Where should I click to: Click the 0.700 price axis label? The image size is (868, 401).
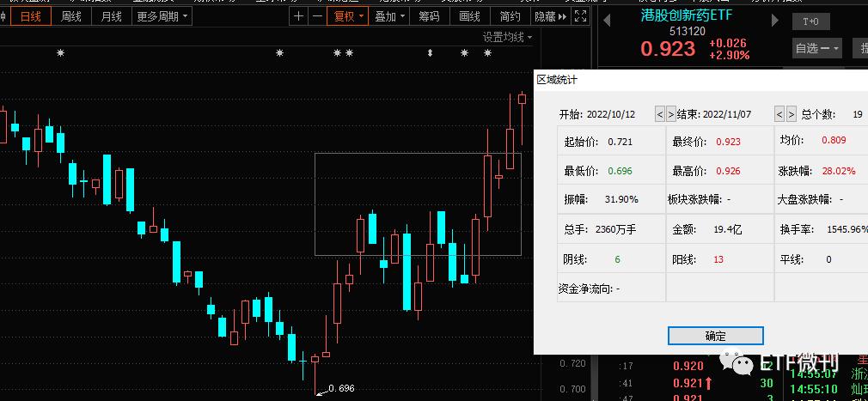tap(572, 389)
